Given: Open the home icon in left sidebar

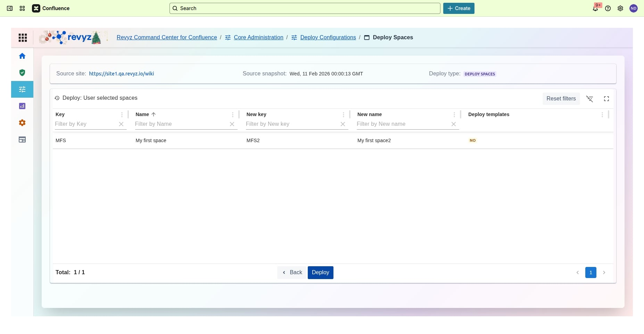Looking at the screenshot, I should coord(22,56).
